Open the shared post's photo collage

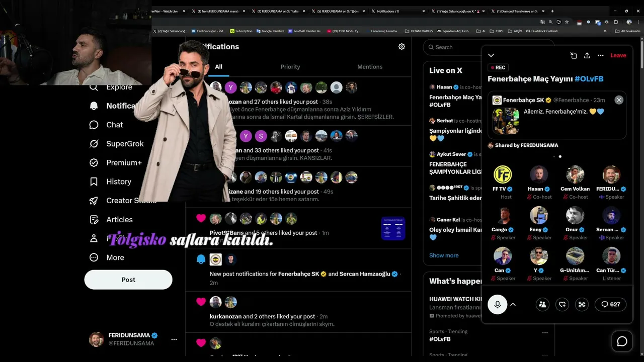click(x=506, y=121)
